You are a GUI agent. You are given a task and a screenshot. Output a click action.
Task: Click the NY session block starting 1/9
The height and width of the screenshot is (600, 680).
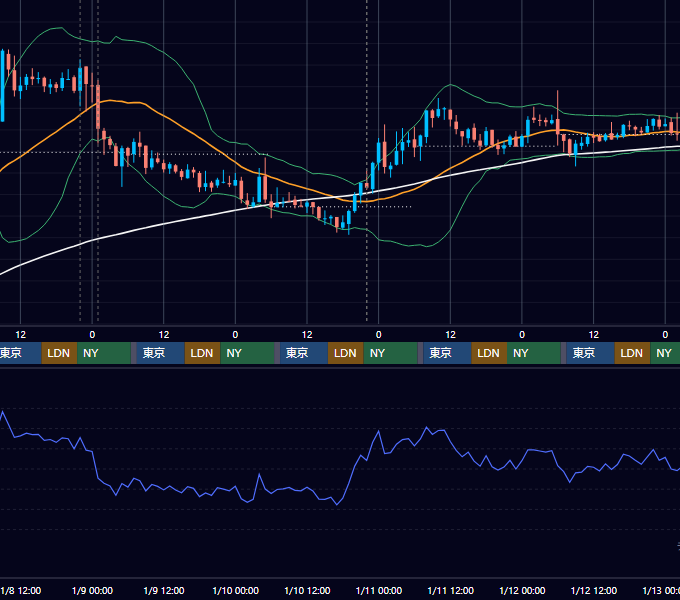(247, 353)
